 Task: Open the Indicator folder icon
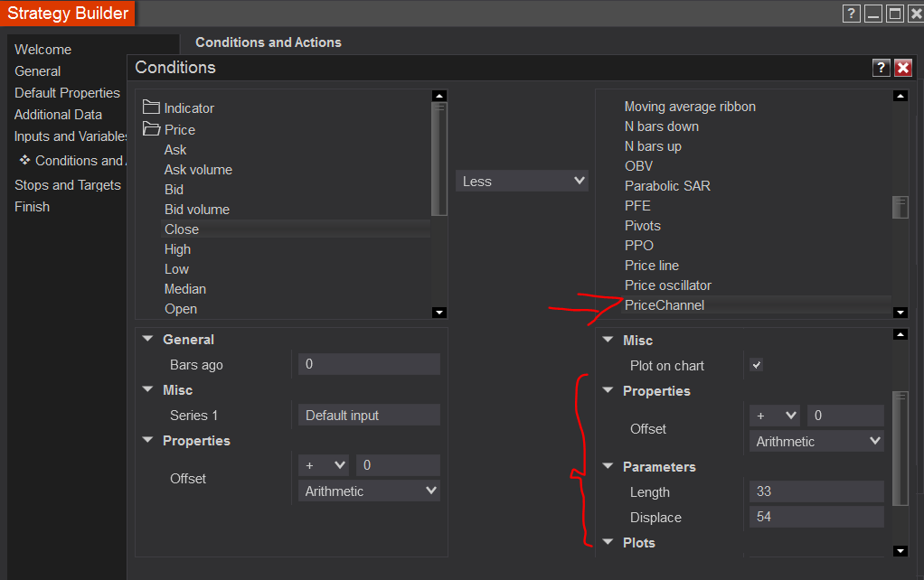[151, 108]
